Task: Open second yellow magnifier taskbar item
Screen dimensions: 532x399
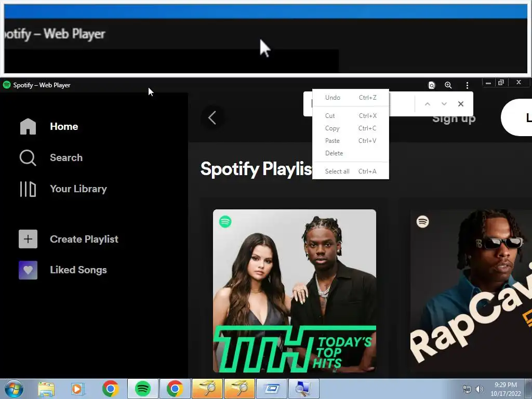Action: [x=239, y=389]
